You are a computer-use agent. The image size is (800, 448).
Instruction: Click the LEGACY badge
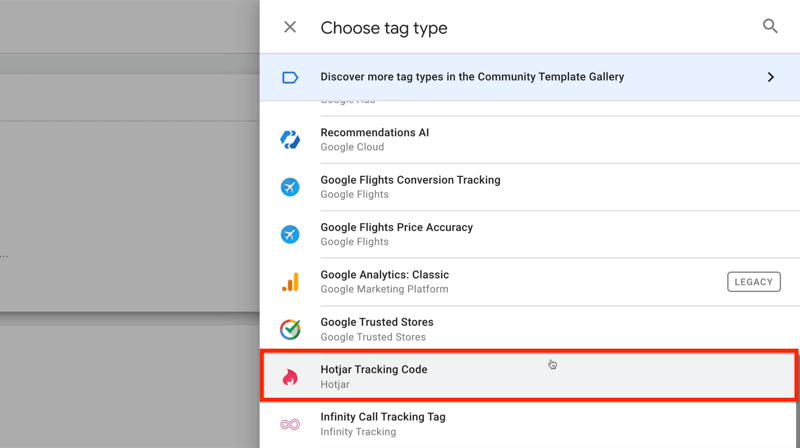coord(753,282)
